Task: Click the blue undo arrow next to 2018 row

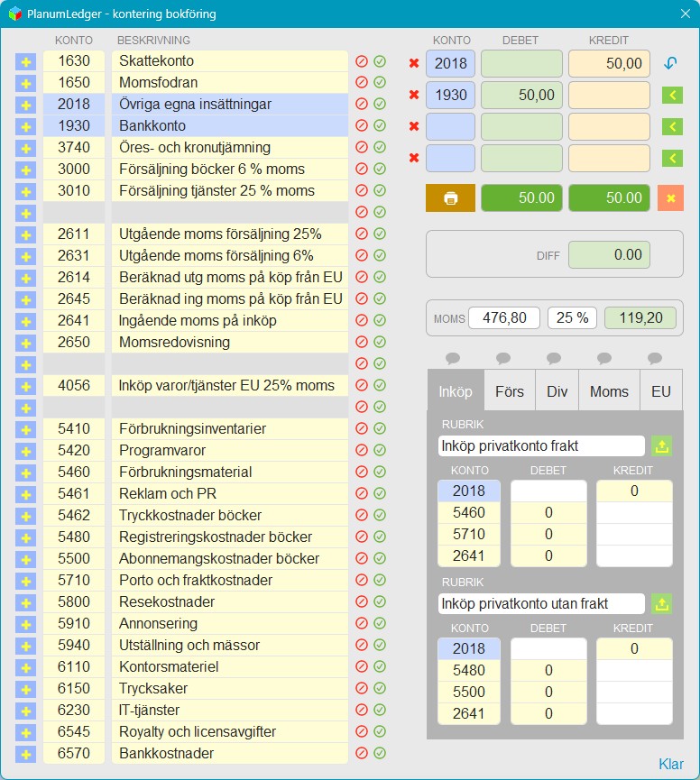Action: pos(670,63)
